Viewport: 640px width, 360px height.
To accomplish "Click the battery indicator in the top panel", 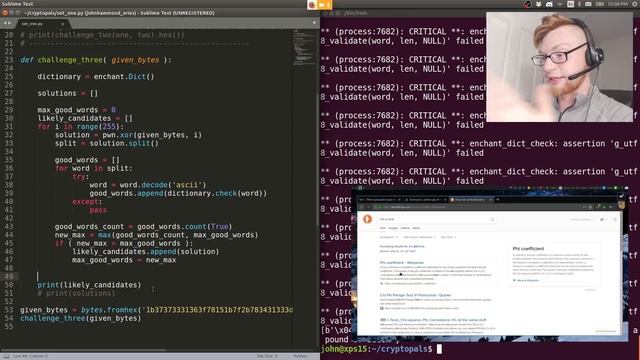I will click(600, 4).
